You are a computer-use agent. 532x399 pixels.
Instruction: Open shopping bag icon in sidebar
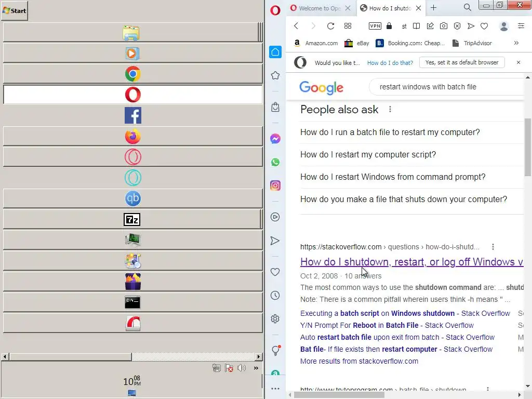(x=275, y=107)
